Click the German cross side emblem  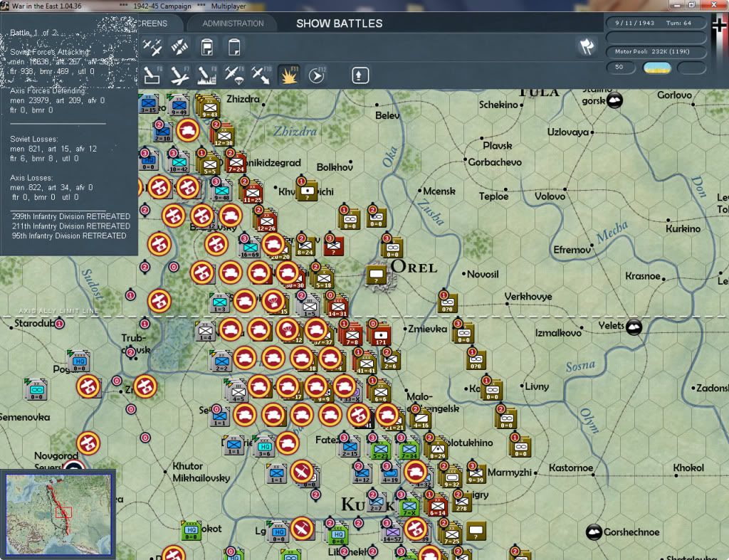click(720, 23)
